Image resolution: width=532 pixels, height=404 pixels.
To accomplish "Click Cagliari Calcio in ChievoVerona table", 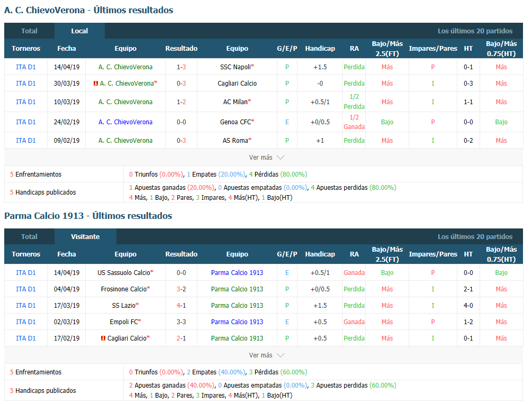I will 237,84.
